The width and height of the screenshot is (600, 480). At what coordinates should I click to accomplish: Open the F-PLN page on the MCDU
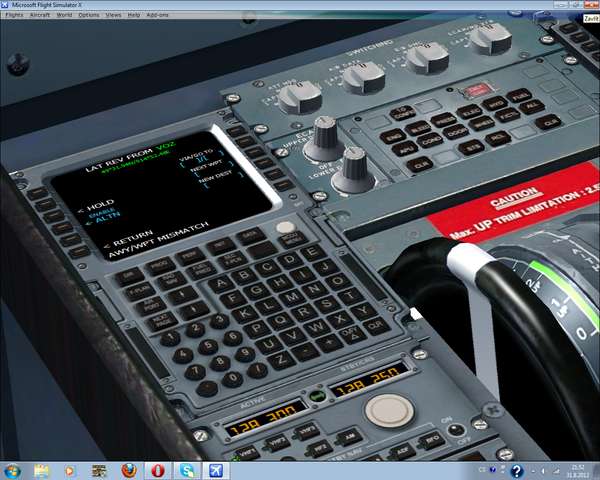coord(140,292)
